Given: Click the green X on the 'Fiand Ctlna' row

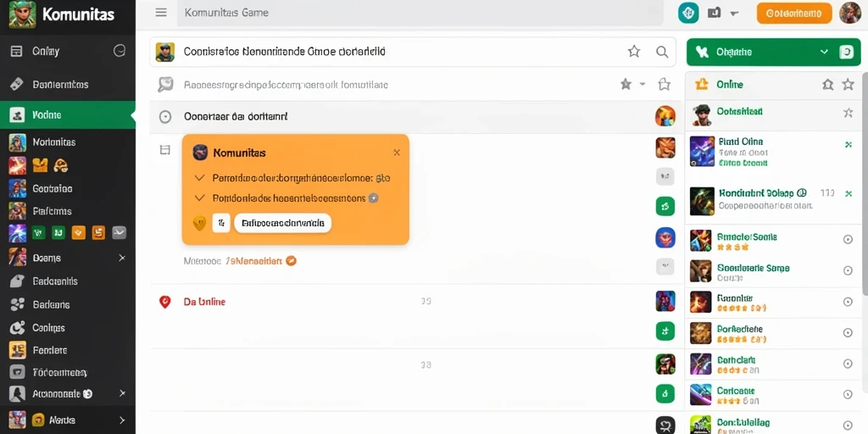Looking at the screenshot, I should tap(848, 144).
